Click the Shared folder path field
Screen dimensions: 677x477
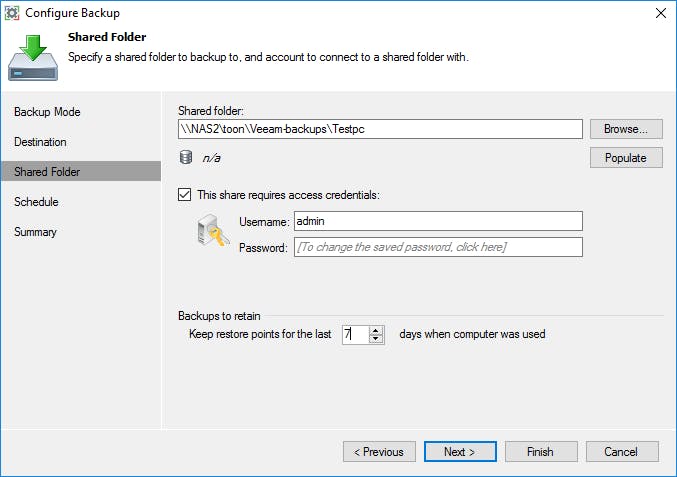point(380,129)
